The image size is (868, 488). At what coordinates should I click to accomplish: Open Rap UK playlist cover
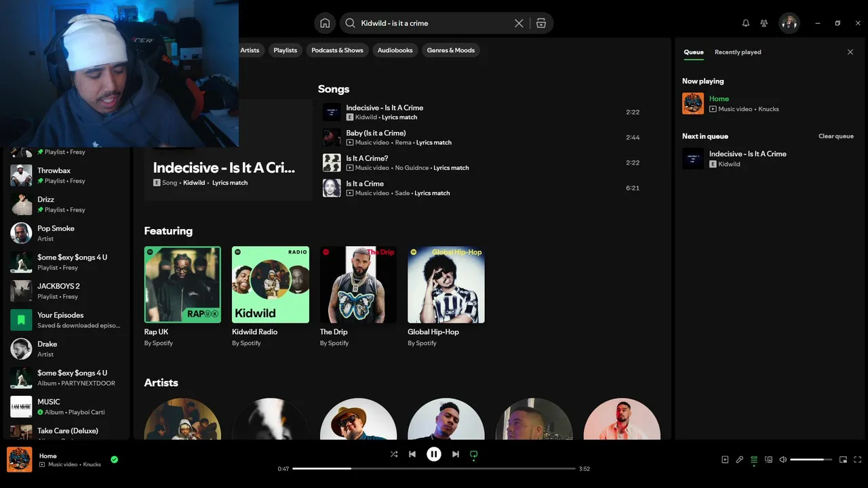tap(182, 285)
